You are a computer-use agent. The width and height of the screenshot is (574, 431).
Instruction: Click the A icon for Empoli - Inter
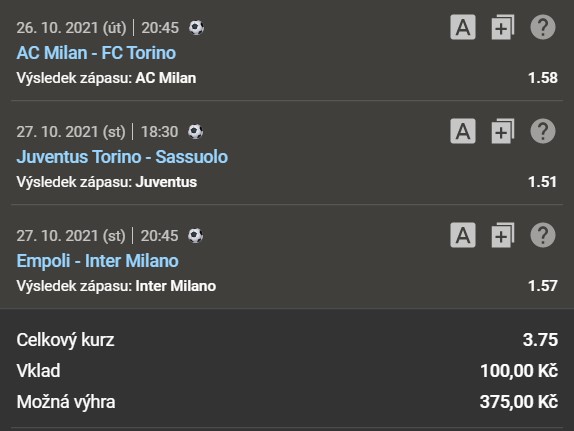coord(463,235)
